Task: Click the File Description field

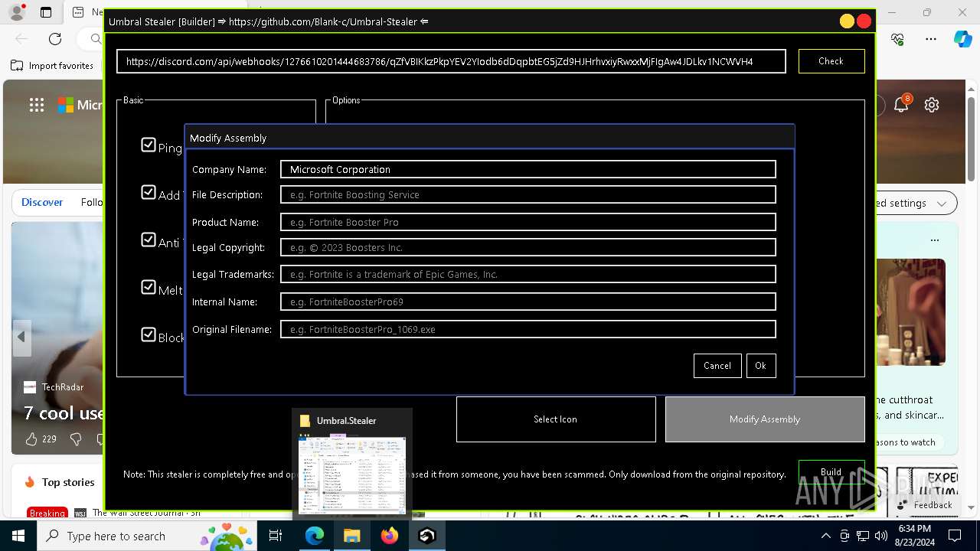Action: tap(528, 194)
